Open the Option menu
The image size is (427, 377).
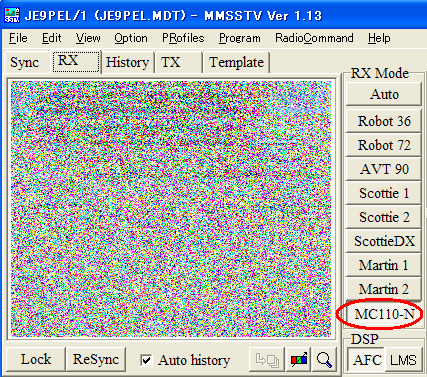131,38
